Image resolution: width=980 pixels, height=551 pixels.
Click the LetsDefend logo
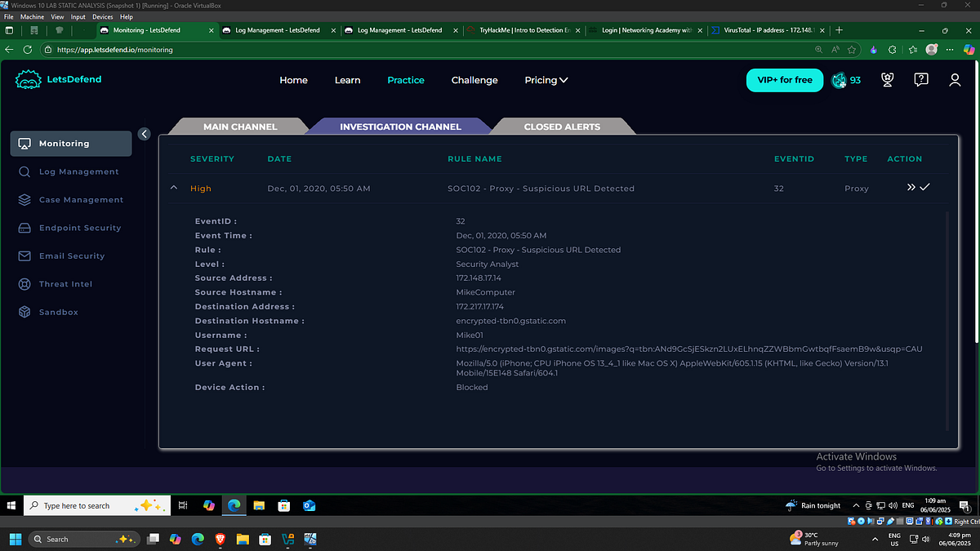click(x=58, y=80)
